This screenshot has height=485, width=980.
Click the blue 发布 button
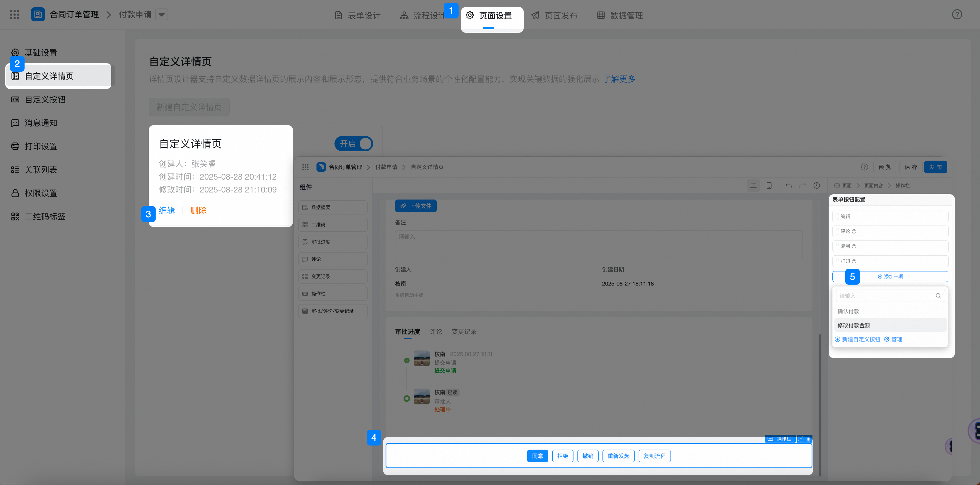935,167
